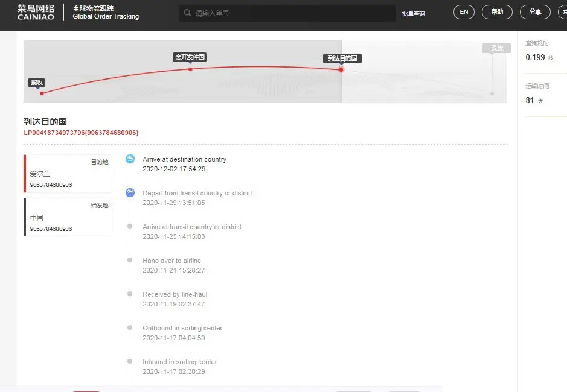Open the 帮助 help button
567x392 pixels.
tap(497, 12)
